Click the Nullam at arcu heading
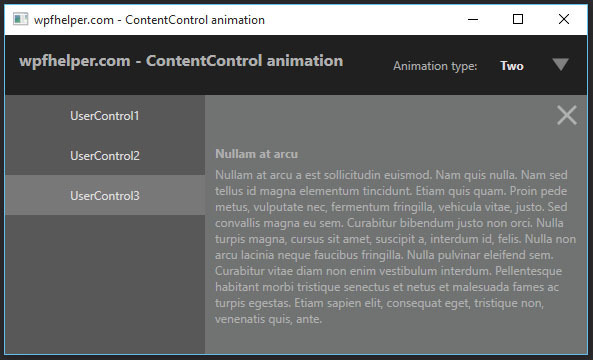The height and width of the screenshot is (360, 593). tap(256, 154)
